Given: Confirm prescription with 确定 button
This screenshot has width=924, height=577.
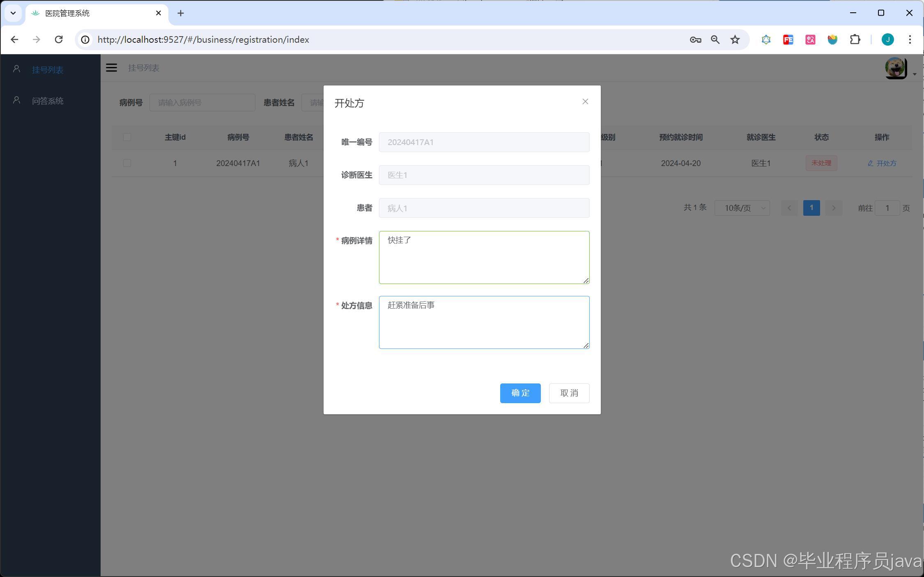Looking at the screenshot, I should tap(520, 393).
